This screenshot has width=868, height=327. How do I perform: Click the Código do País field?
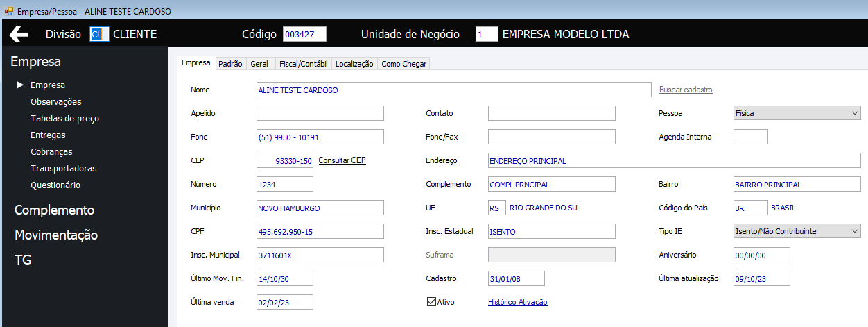tap(751, 208)
